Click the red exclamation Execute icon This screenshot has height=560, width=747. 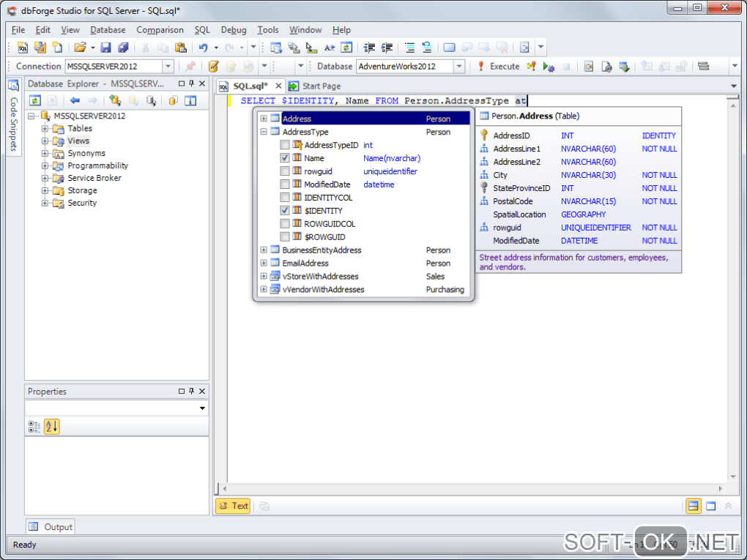coord(480,66)
